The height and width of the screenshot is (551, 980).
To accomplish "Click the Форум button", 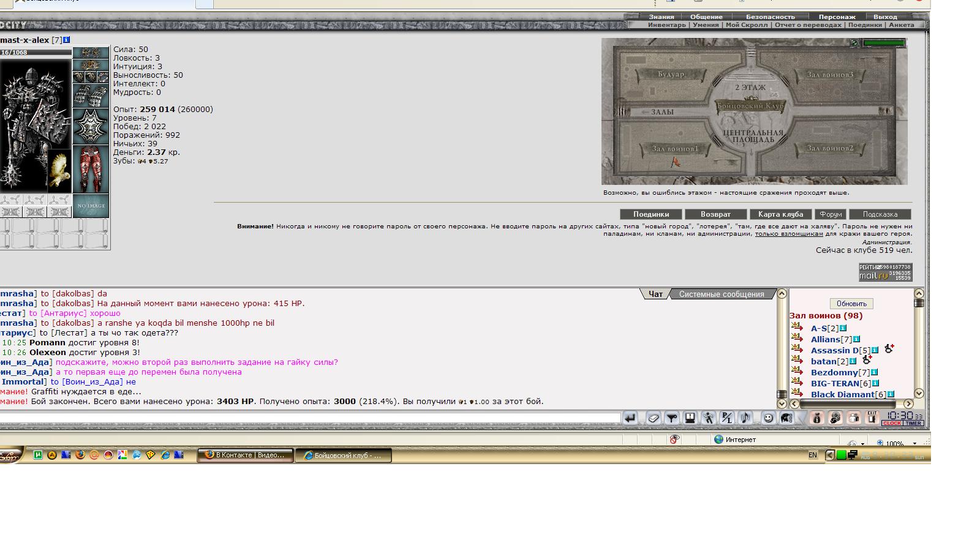I will tap(831, 214).
